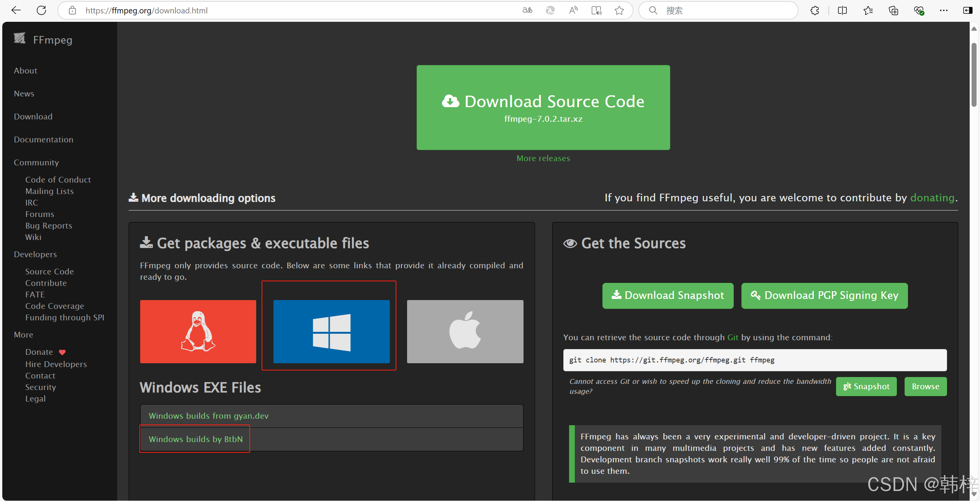Open Donate sidebar link
980x501 pixels.
(39, 352)
